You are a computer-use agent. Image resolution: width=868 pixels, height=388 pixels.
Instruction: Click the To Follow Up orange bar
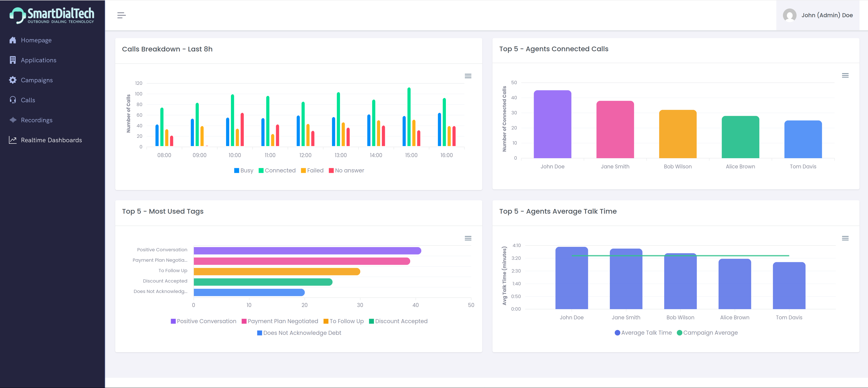[277, 271]
